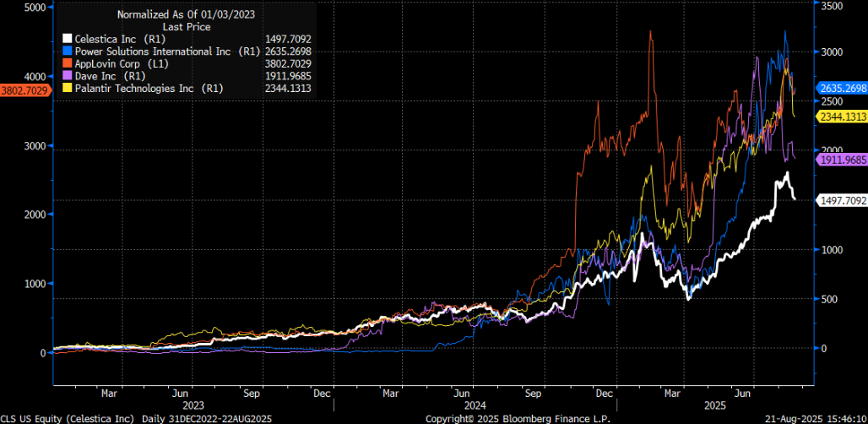Click the white Celestica Inc legend swatch
This screenshot has width=868, height=424.
pos(66,39)
